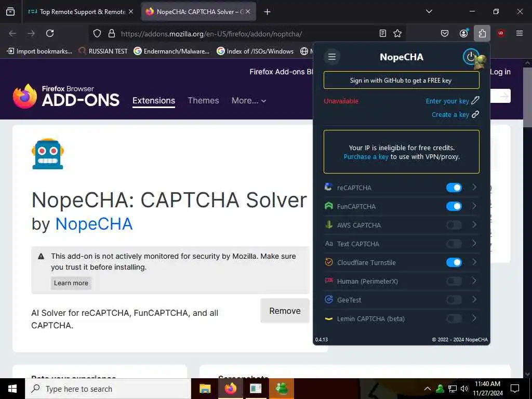
Task: Toggle reader view icon in address bar
Action: (383, 33)
